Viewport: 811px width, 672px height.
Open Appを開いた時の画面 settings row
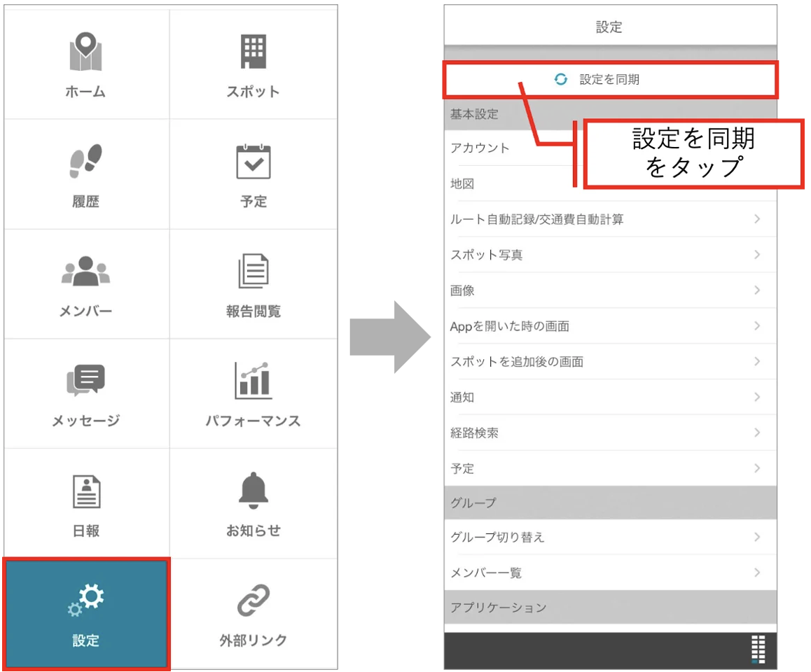(x=610, y=326)
